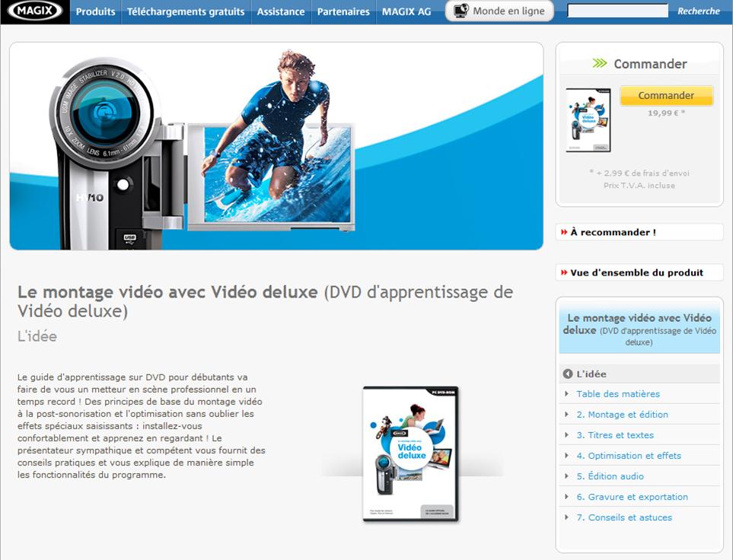Click red arrow icon beside À recommander
The image size is (733, 560).
564,232
